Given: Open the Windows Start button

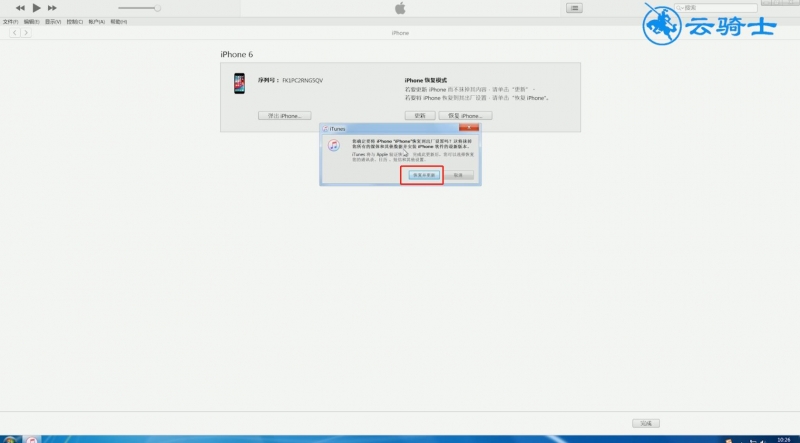Looking at the screenshot, I should pyautogui.click(x=9, y=439).
